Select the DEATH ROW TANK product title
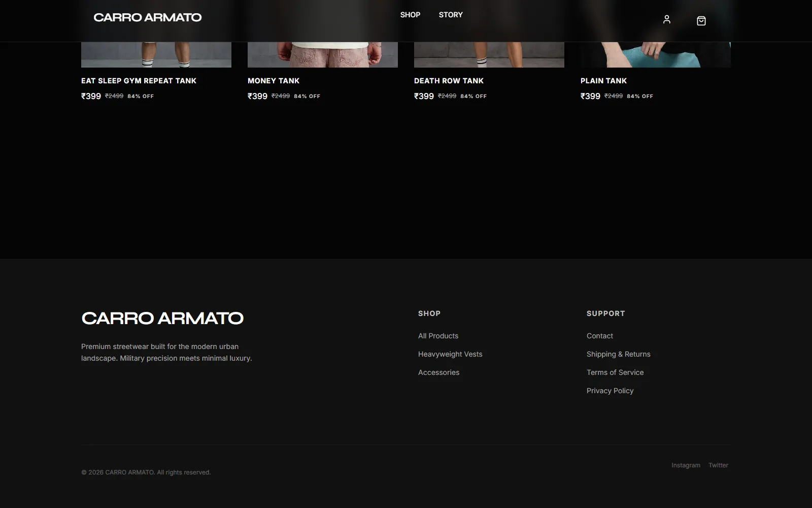 click(x=449, y=81)
